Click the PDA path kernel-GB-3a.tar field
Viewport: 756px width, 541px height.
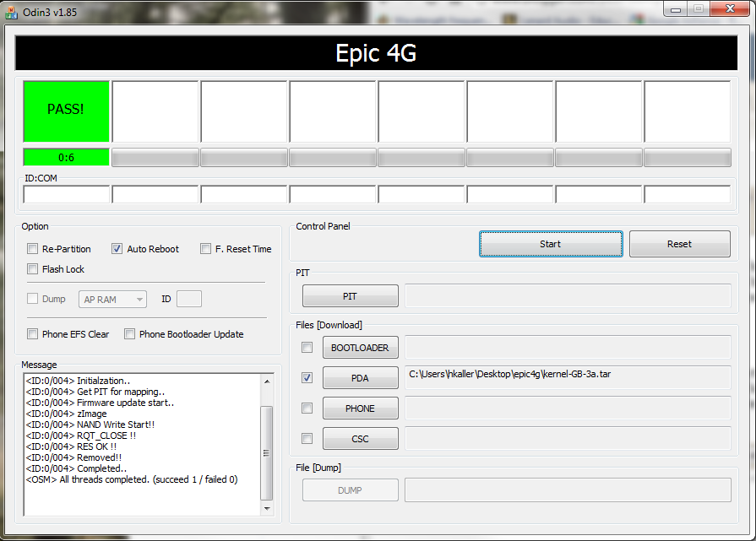click(x=568, y=378)
